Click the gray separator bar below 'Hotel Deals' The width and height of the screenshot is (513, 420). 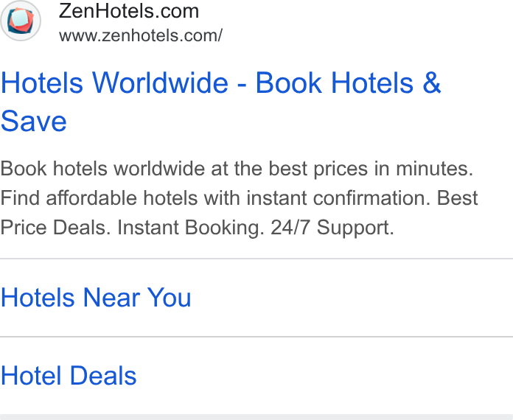click(256, 417)
